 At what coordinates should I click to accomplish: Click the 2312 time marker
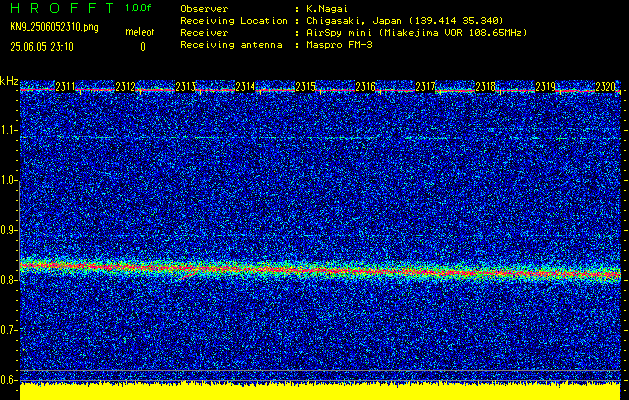pos(125,87)
